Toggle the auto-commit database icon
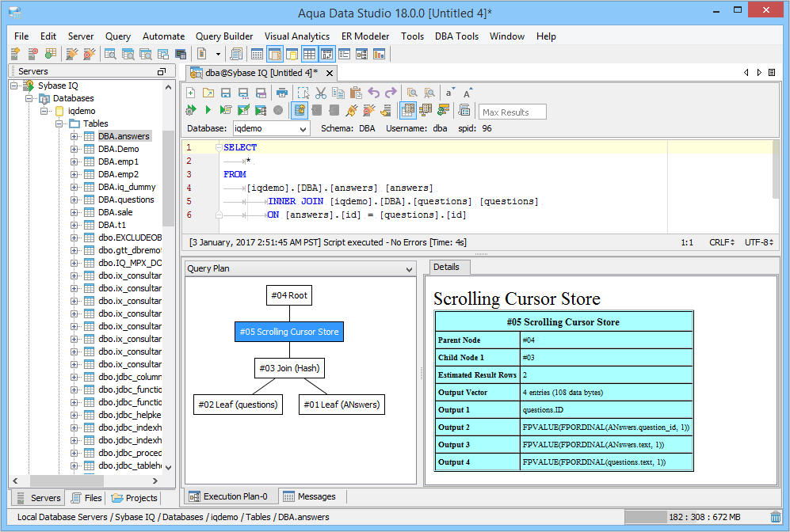Image resolution: width=790 pixels, height=532 pixels. [x=300, y=110]
